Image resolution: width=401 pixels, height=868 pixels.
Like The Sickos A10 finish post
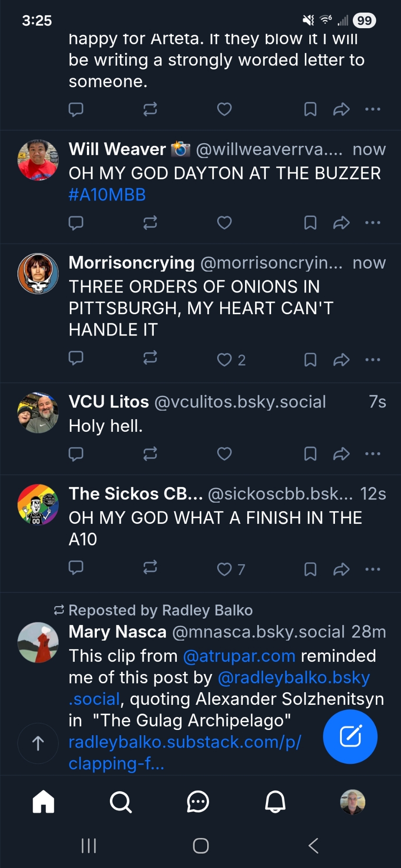pyautogui.click(x=224, y=569)
